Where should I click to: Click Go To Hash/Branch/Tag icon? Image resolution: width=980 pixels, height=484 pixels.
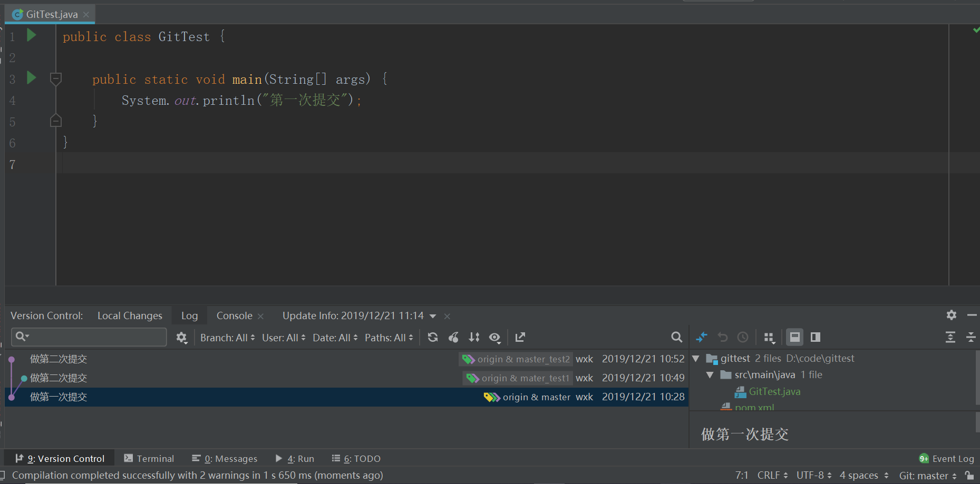(520, 337)
